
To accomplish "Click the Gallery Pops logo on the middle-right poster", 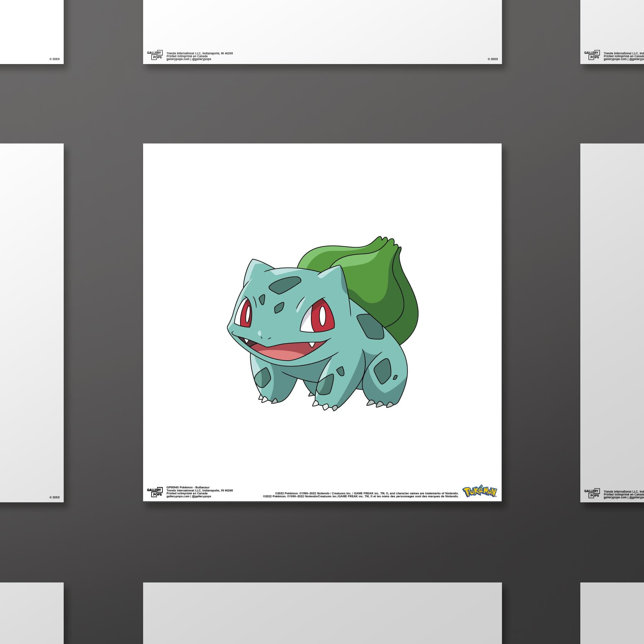I will click(592, 493).
